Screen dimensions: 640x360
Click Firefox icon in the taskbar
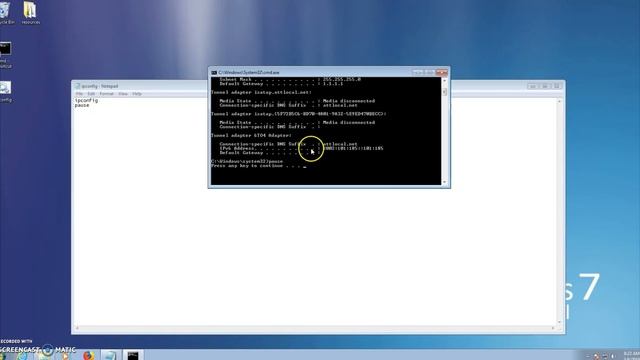coord(88,355)
